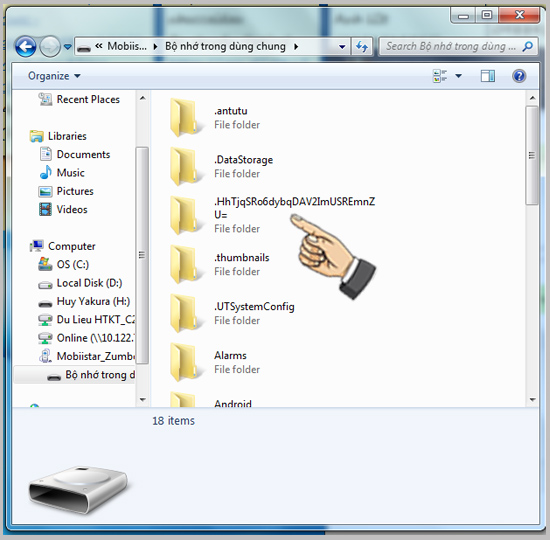Click the .antutu folder name
550x540 pixels.
coord(231,111)
